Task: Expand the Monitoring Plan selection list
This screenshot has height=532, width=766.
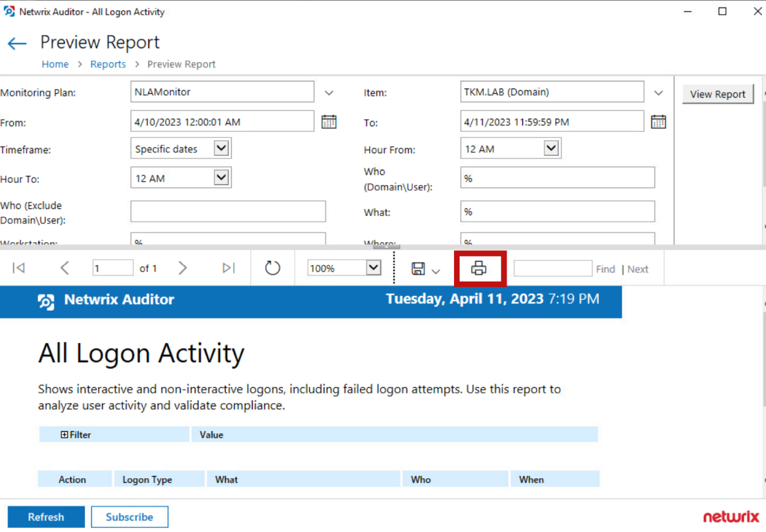Action: 329,92
